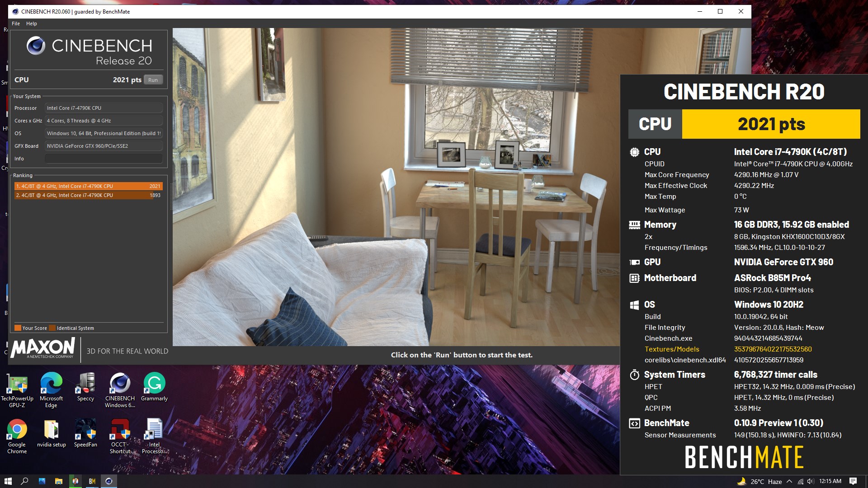This screenshot has height=488, width=868.
Task: Click Motherboard icon in BenchMate panel
Action: [x=634, y=278]
